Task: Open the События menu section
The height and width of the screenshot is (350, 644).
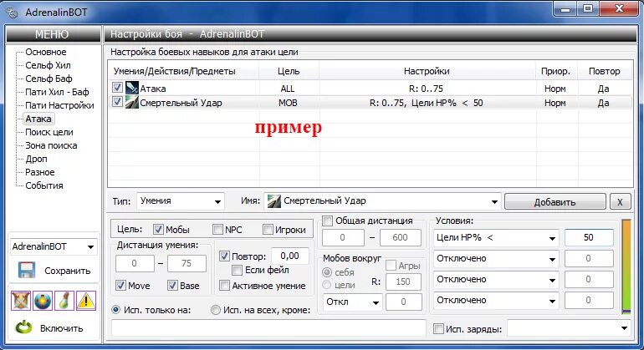Action: (x=44, y=185)
